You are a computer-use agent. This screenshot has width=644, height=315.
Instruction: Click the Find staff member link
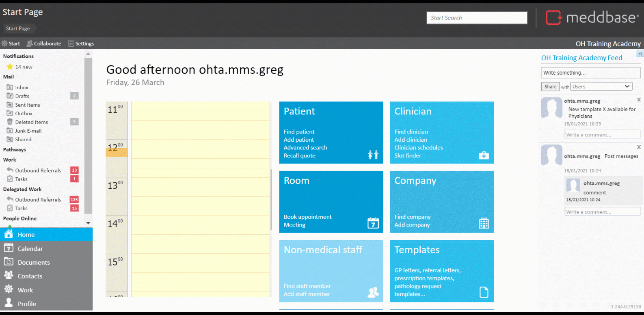pyautogui.click(x=307, y=286)
